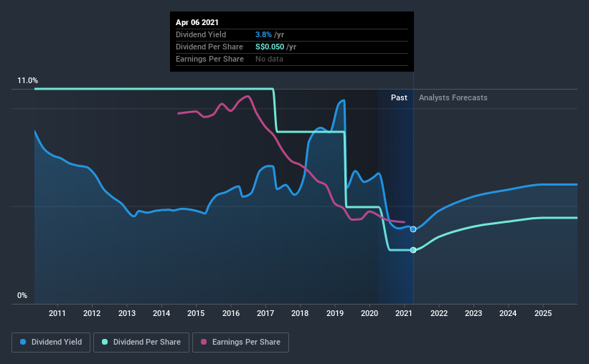Click the 0% y-axis label
The image size is (589, 364).
coord(22,296)
